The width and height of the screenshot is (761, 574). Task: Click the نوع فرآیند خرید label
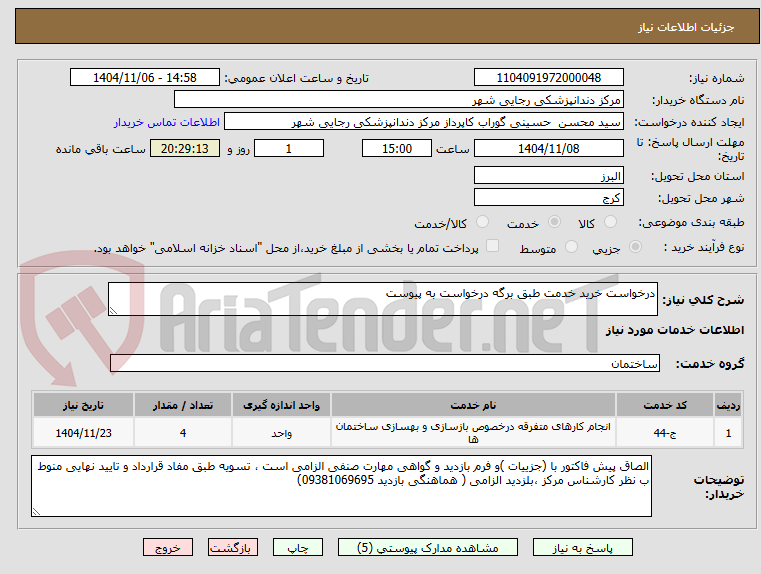click(704, 247)
